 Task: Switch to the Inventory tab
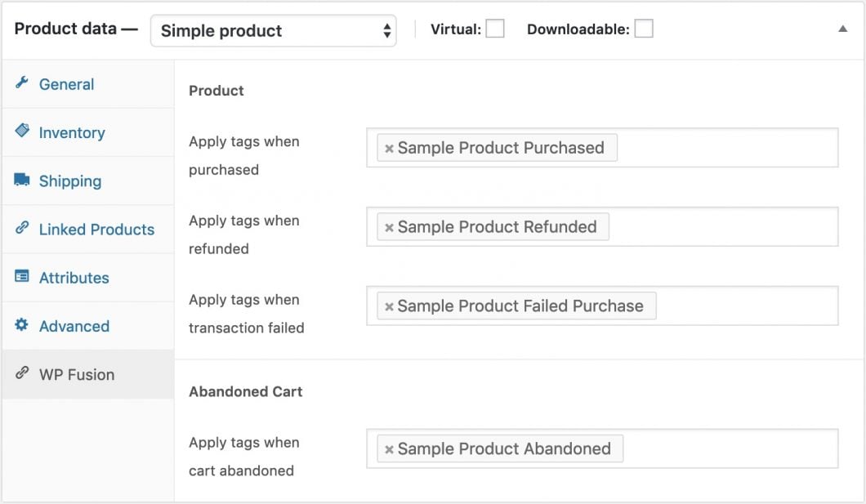point(72,132)
